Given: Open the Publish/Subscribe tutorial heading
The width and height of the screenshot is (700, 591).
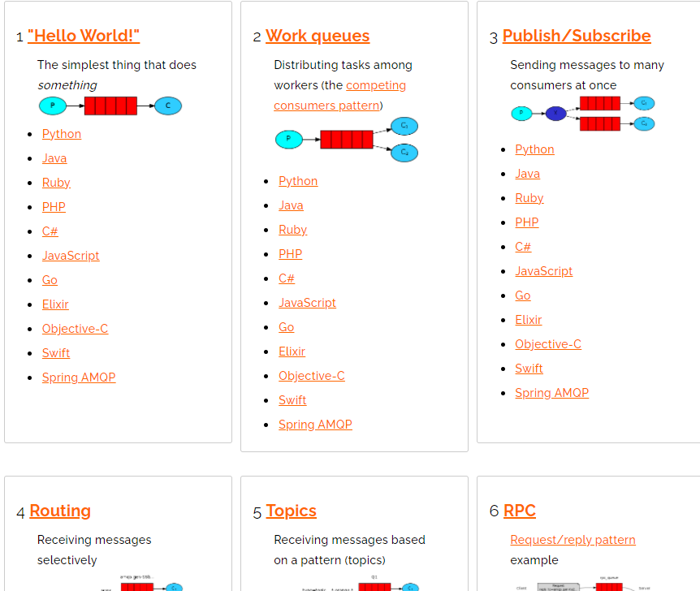Looking at the screenshot, I should click(x=577, y=36).
